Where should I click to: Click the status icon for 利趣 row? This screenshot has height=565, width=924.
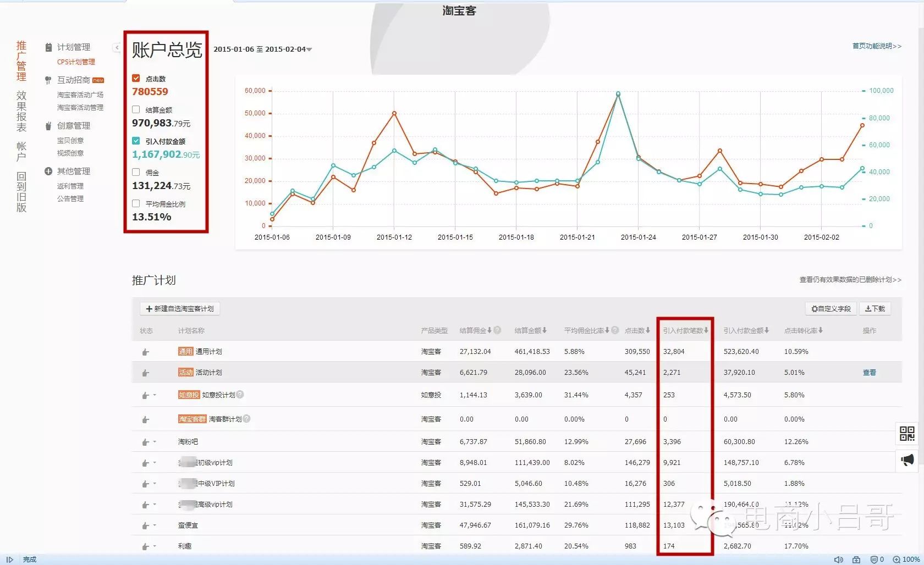pyautogui.click(x=145, y=546)
